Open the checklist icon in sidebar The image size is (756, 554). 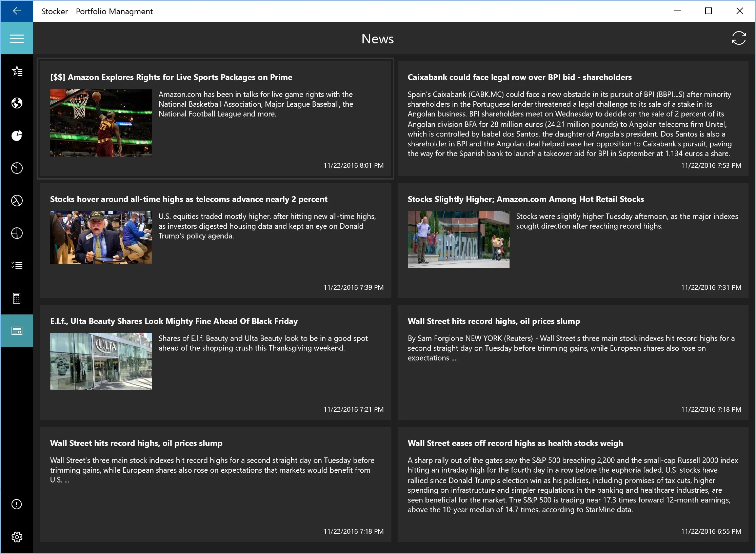(17, 265)
